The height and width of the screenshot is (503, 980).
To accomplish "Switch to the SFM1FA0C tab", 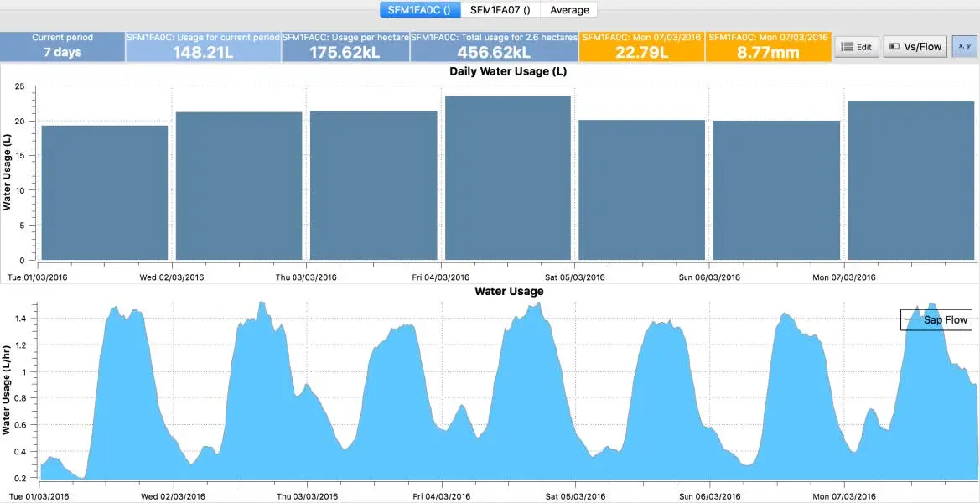I will [x=419, y=10].
